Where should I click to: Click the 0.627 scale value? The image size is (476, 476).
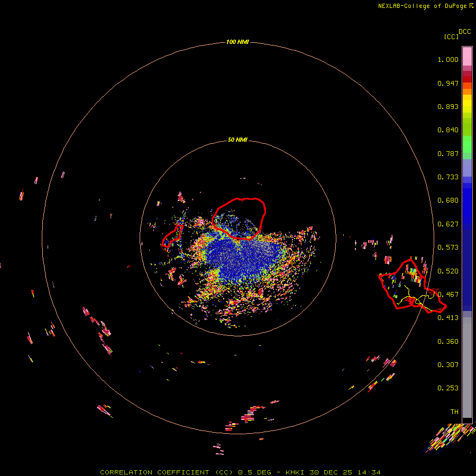(448, 224)
